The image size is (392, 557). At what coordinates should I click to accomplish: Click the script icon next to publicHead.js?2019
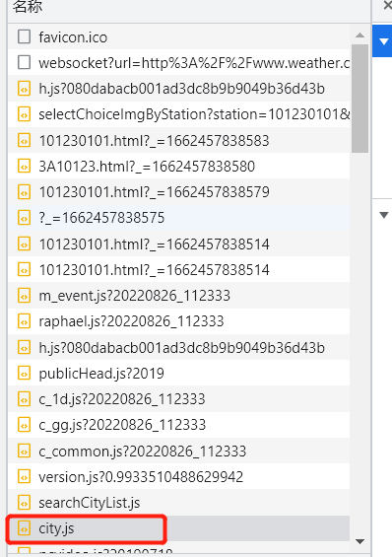click(24, 374)
